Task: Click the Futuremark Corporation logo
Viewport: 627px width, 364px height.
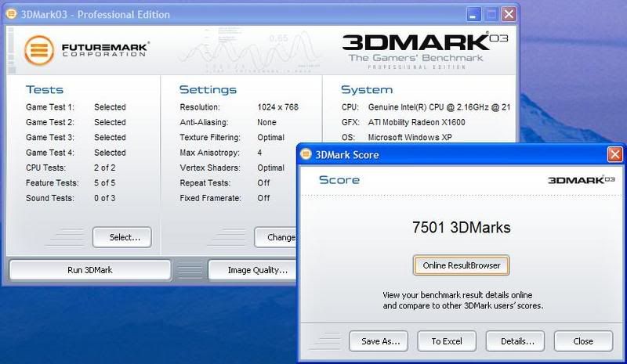Action: coord(87,50)
